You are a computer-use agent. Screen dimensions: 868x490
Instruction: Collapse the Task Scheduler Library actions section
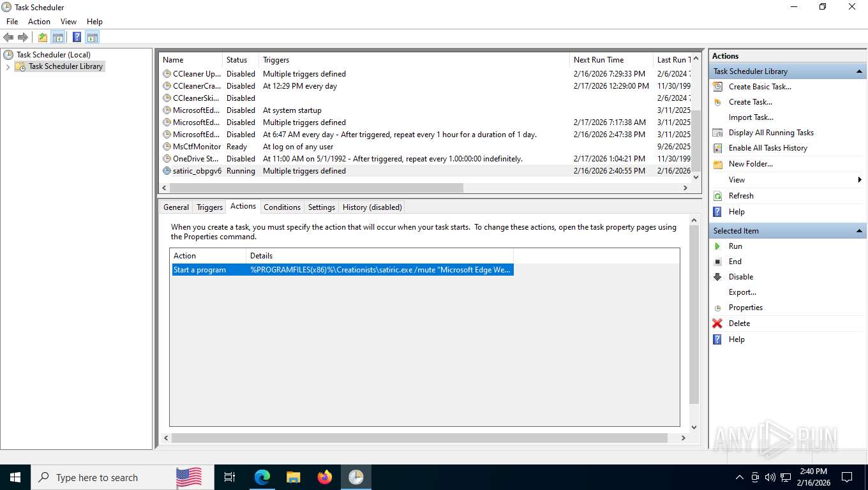859,71
